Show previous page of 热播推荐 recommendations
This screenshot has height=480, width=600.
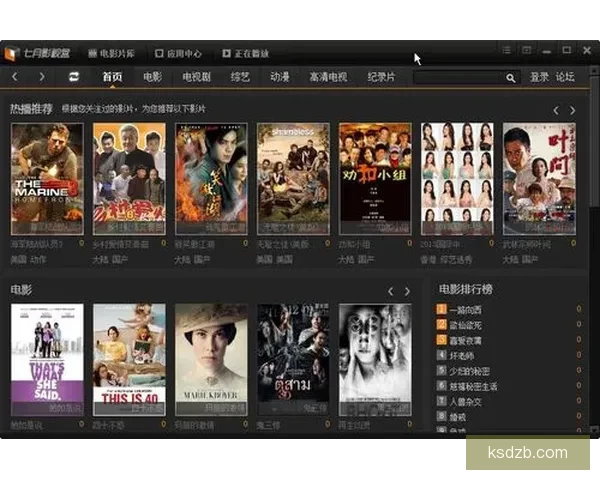coord(556,110)
